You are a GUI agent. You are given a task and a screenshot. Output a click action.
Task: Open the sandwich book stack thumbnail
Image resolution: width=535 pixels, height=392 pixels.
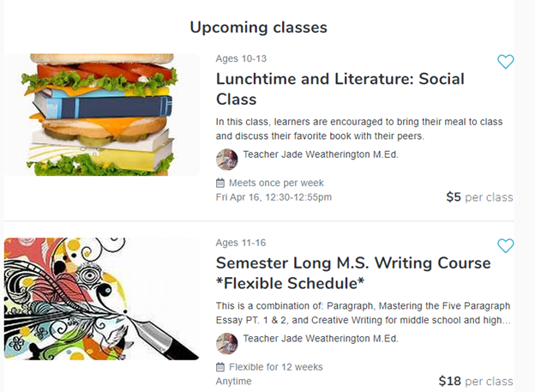[x=102, y=115]
